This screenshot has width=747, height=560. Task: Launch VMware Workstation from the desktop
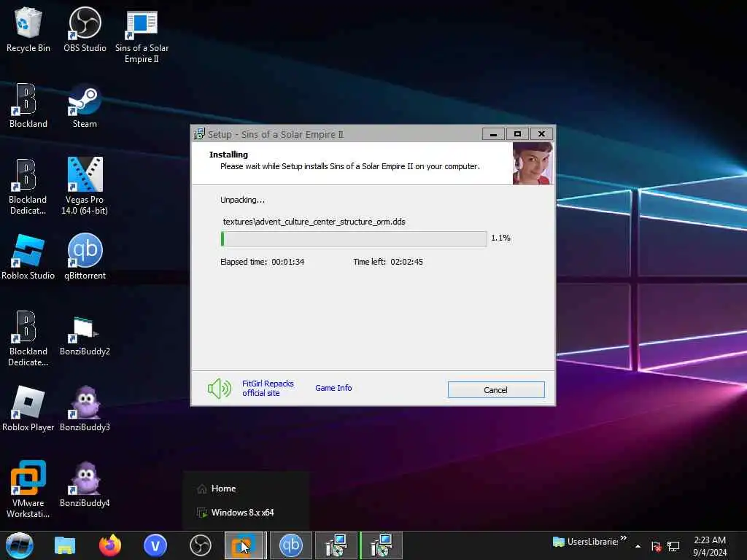pyautogui.click(x=28, y=489)
